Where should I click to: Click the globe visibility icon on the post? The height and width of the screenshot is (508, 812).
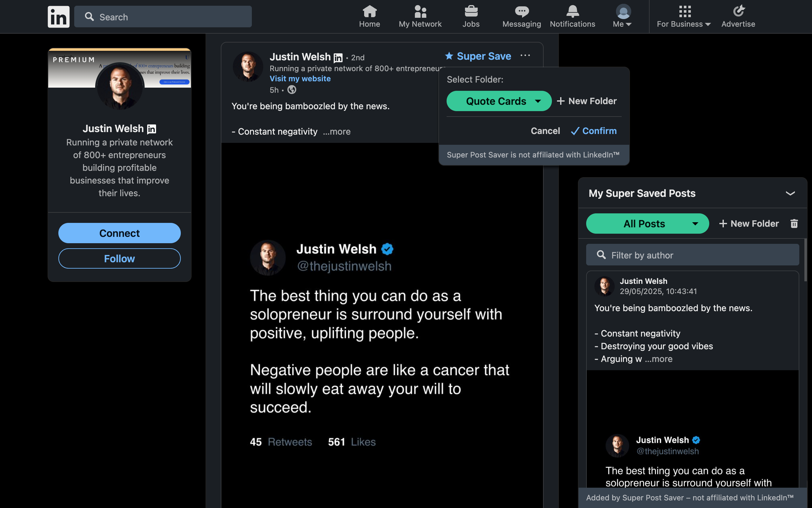(x=291, y=90)
